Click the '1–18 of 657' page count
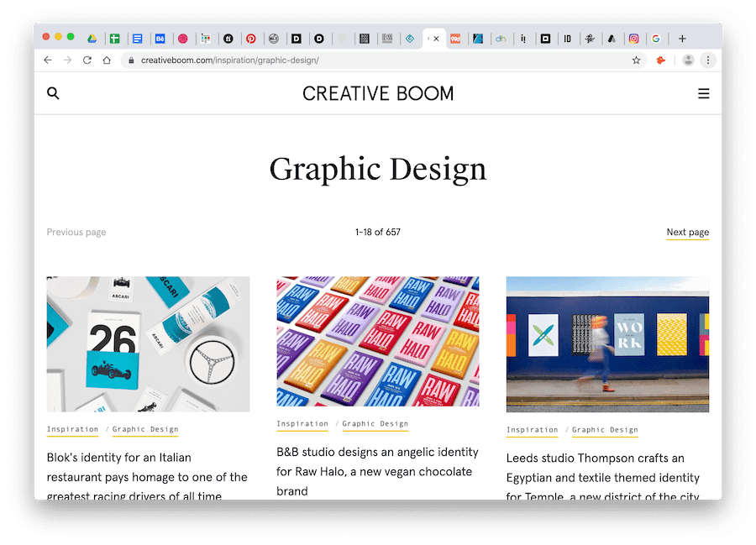The width and height of the screenshot is (756, 545). tap(378, 233)
